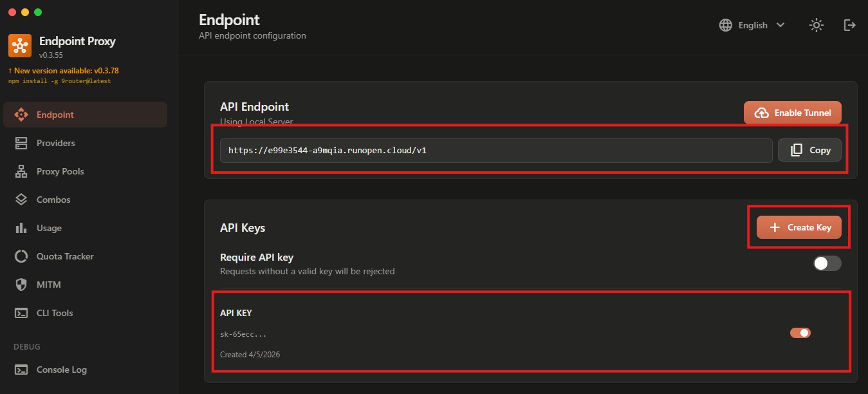Open the Usage statistics icon
This screenshot has width=868, height=394.
point(22,227)
